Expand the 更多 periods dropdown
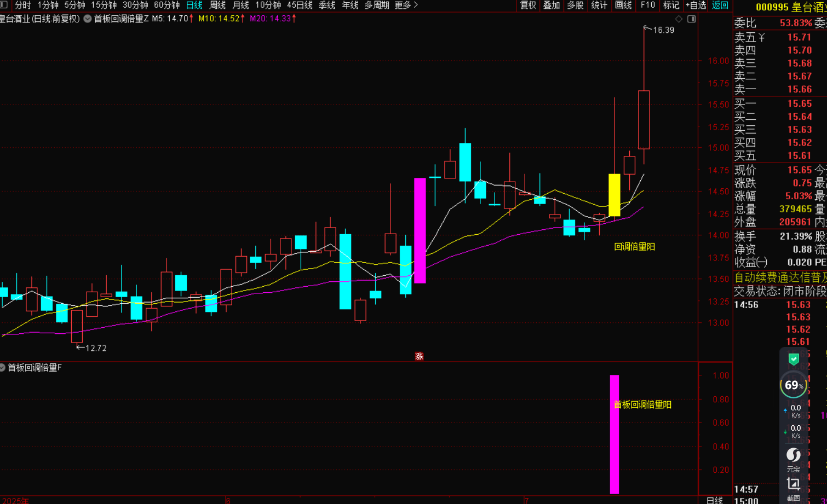 pos(406,5)
